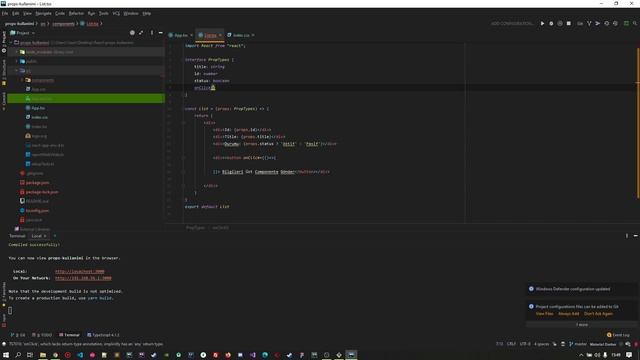Open Task View on taskbar
The width and height of the screenshot is (640, 360).
30,355
